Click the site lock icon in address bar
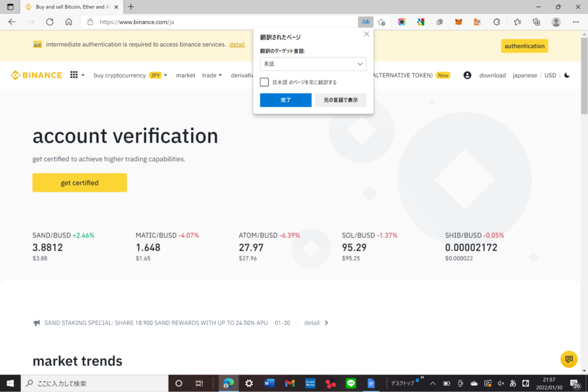The width and height of the screenshot is (588, 392). 90,22
